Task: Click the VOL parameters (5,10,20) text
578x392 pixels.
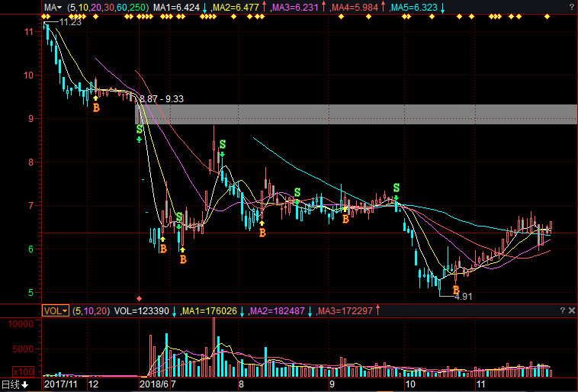Action: click(92, 310)
